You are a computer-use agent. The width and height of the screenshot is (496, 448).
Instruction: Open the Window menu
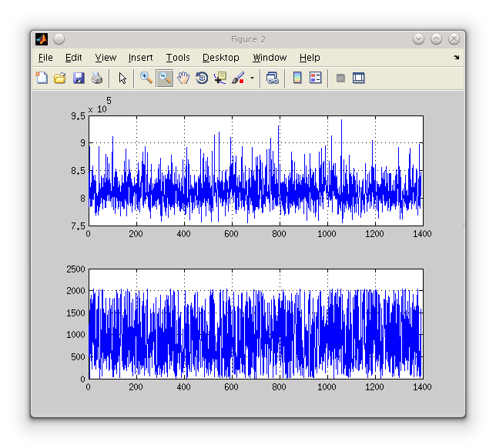(270, 58)
